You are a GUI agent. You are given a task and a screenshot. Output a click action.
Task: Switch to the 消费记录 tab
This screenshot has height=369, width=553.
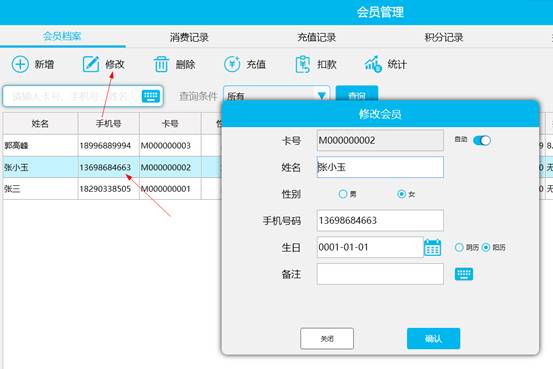pyautogui.click(x=189, y=37)
